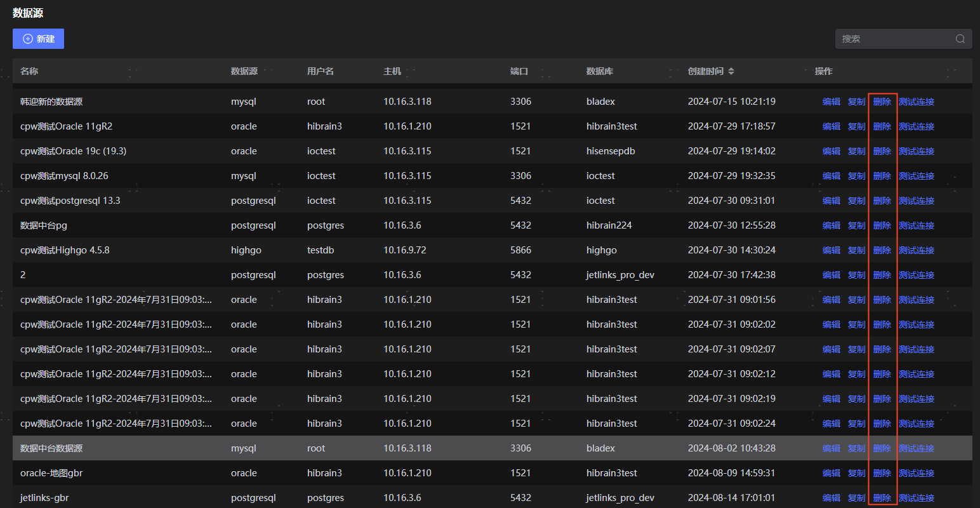Viewport: 980px width, 508px height.
Task: Click the 名称 column header
Action: coord(29,71)
